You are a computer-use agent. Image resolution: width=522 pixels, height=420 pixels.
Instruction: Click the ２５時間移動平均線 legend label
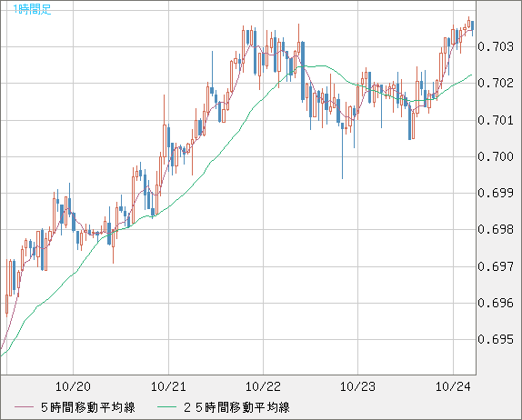[236, 407]
